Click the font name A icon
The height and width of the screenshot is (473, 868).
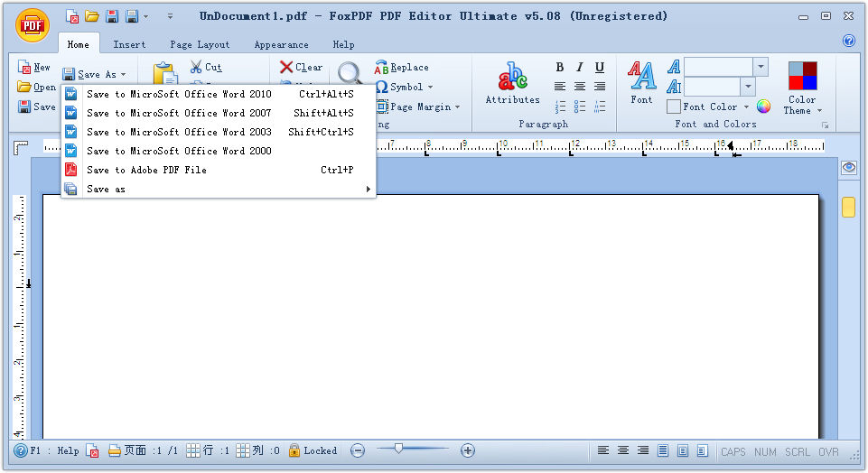674,67
